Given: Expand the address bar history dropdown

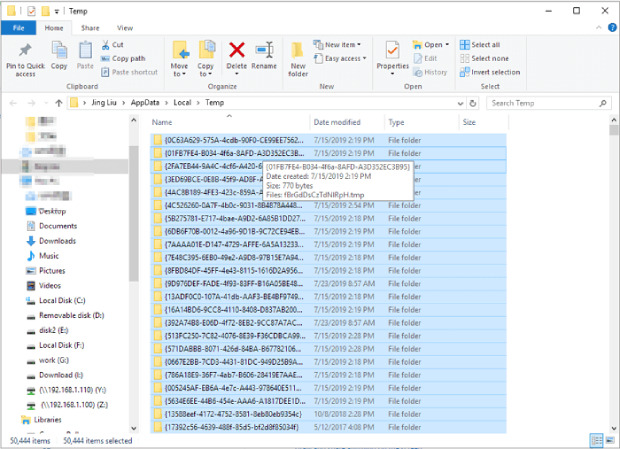Looking at the screenshot, I should [x=460, y=104].
